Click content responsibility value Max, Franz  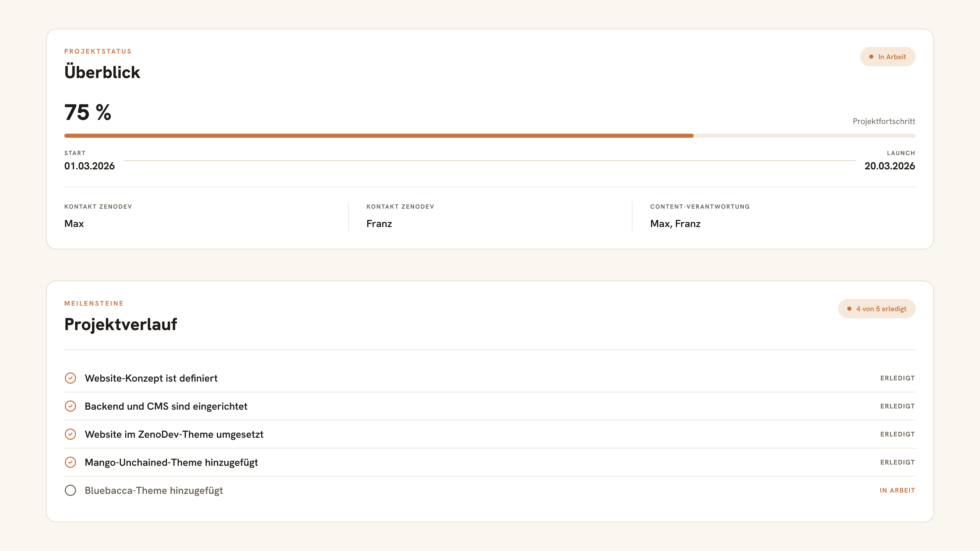(675, 224)
